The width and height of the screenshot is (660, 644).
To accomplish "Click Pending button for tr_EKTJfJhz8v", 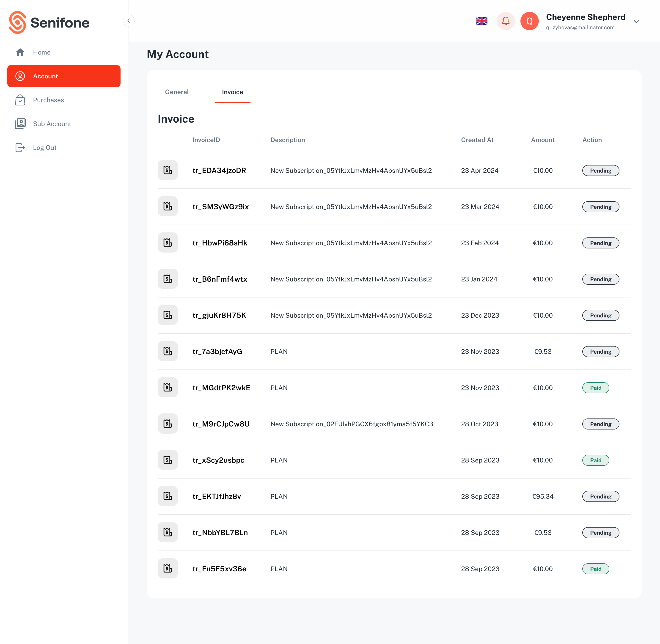I will (600, 496).
